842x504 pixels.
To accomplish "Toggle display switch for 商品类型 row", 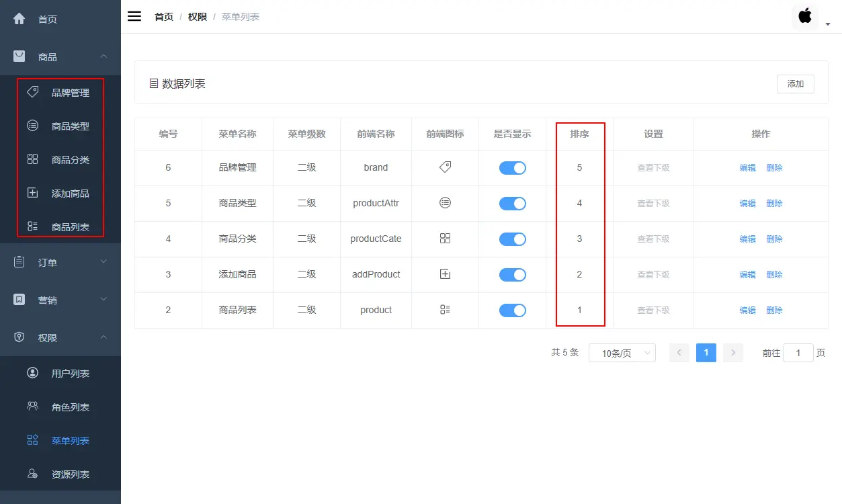I will point(512,204).
